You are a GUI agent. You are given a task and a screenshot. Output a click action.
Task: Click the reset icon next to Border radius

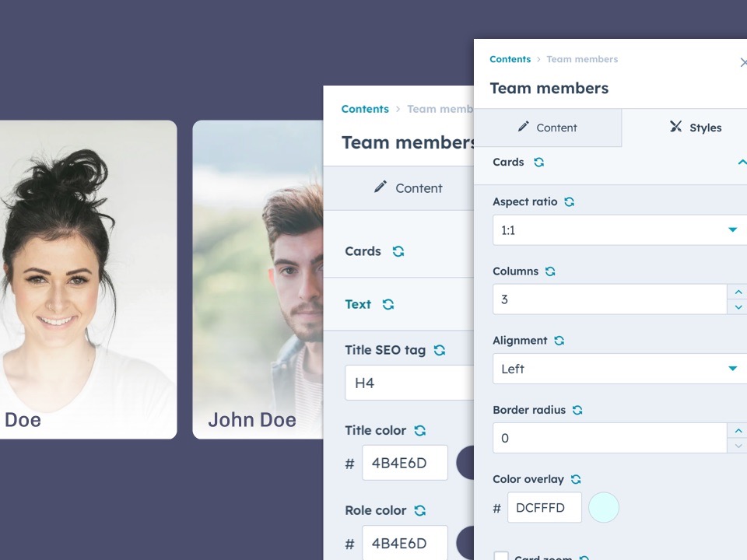[577, 410]
